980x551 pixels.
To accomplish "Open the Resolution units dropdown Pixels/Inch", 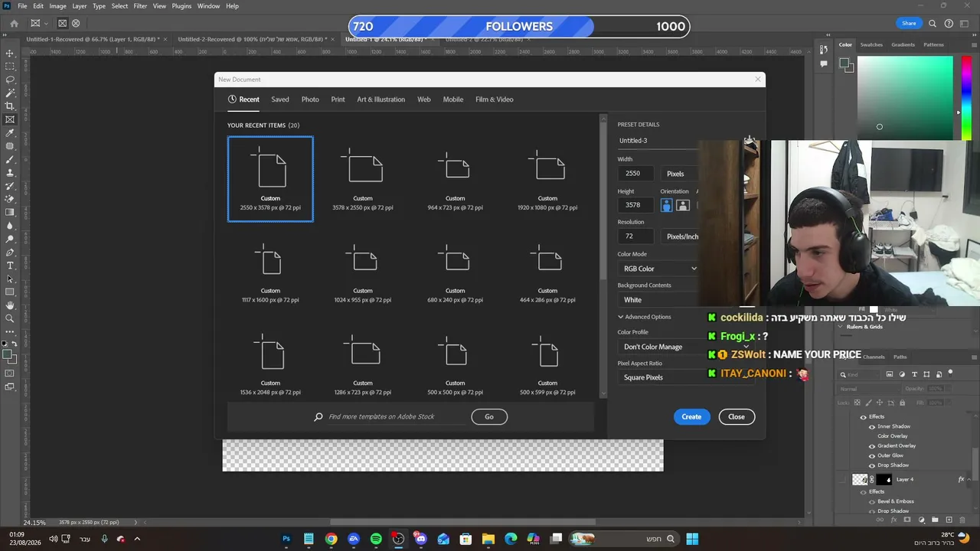I will [680, 236].
